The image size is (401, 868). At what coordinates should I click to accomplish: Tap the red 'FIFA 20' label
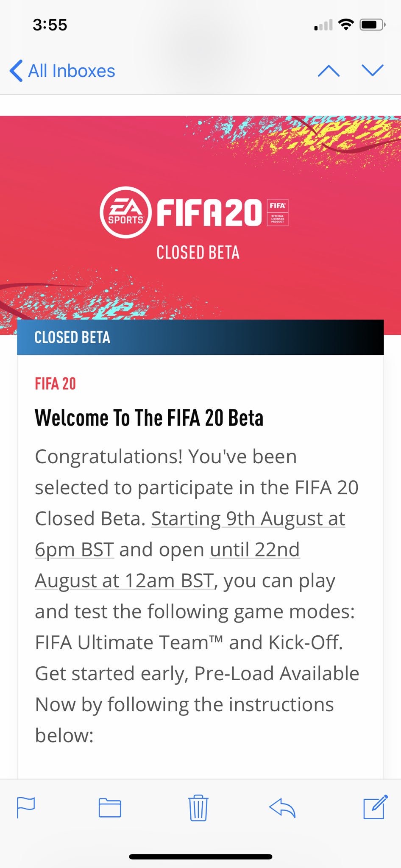click(x=56, y=384)
